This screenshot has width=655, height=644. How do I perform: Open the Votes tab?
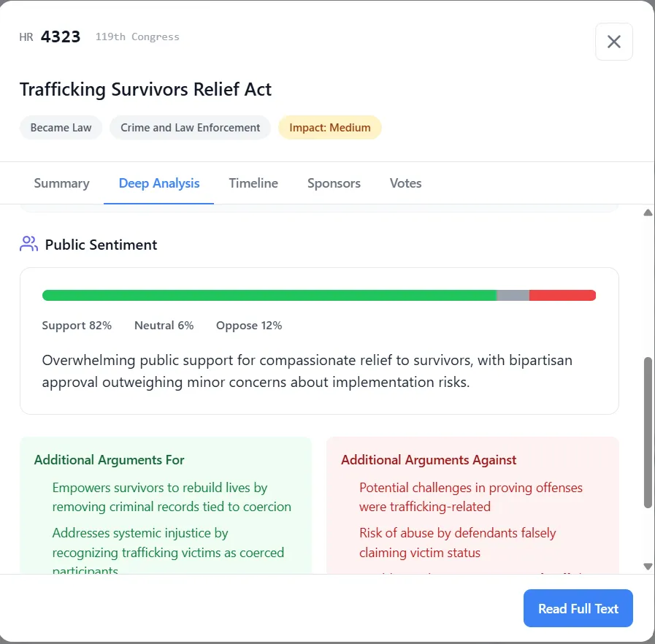405,183
